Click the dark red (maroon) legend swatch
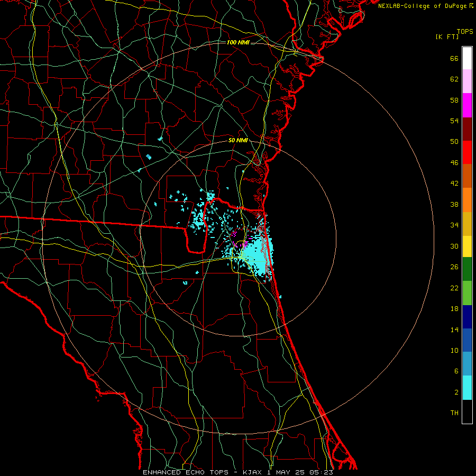Screen dimensions: 476x476 pos(467,129)
